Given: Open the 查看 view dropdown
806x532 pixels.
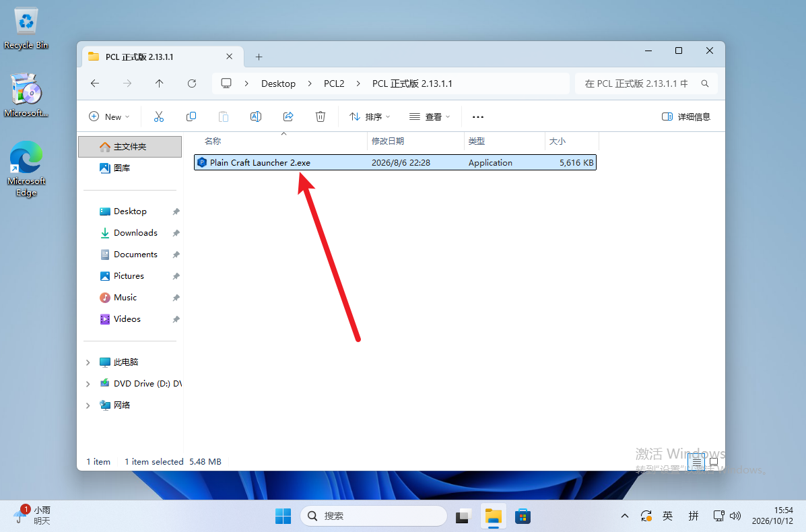Looking at the screenshot, I should tap(430, 117).
